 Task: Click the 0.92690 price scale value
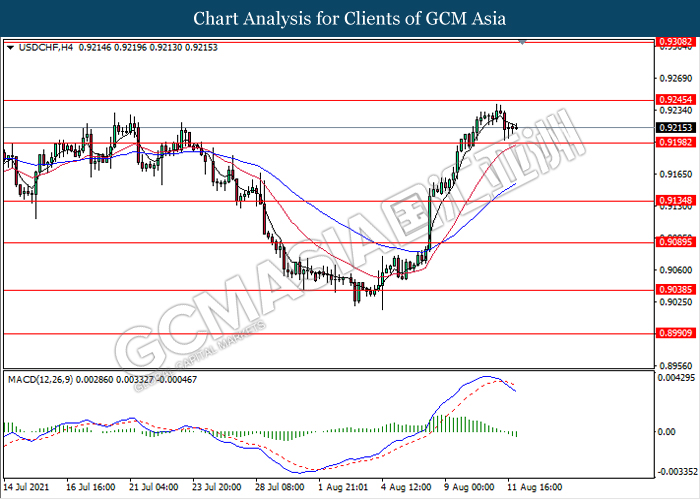click(676, 79)
